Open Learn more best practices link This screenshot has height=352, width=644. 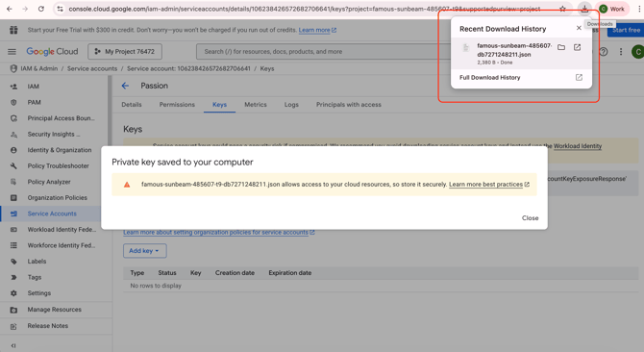[488, 185]
